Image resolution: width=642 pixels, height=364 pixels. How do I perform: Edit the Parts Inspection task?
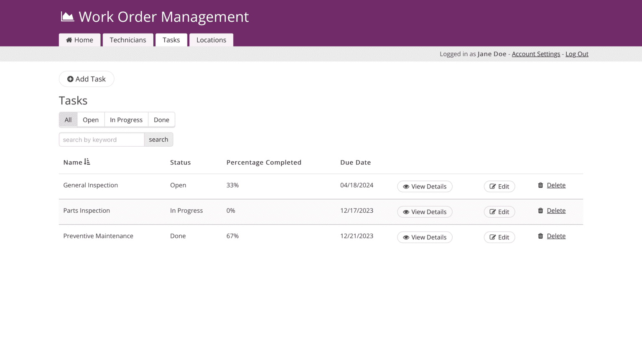(499, 212)
